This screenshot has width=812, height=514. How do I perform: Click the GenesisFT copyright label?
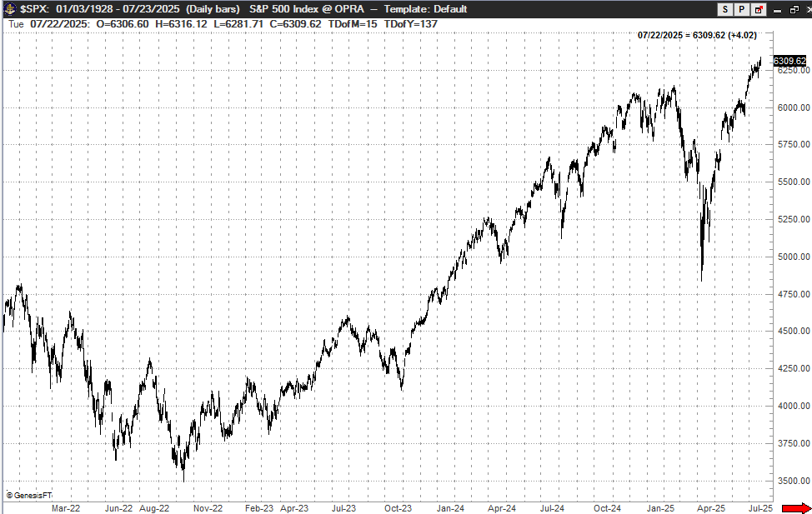[x=28, y=496]
